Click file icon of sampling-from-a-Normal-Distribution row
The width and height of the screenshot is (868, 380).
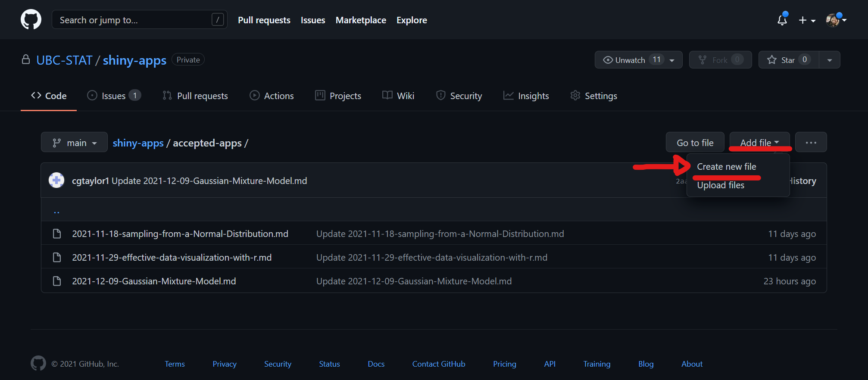pyautogui.click(x=56, y=234)
